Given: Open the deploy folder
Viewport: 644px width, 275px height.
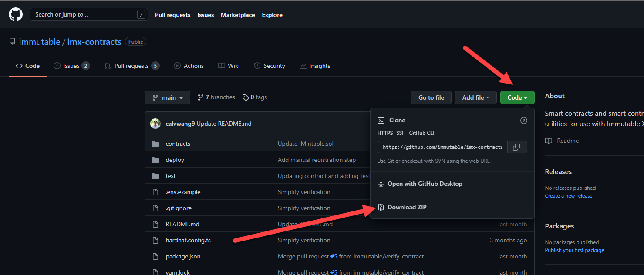Looking at the screenshot, I should 175,160.
